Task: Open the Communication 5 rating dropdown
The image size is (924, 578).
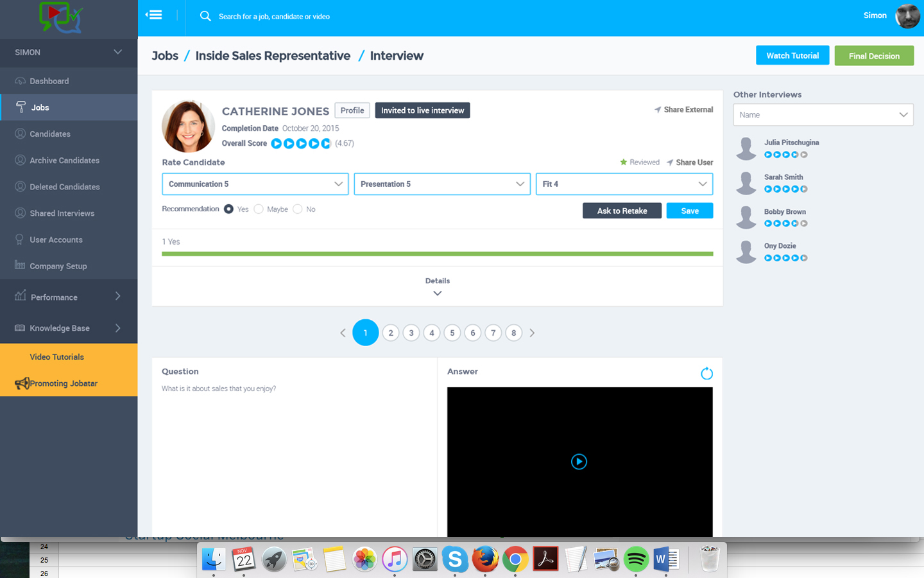Action: tap(255, 184)
